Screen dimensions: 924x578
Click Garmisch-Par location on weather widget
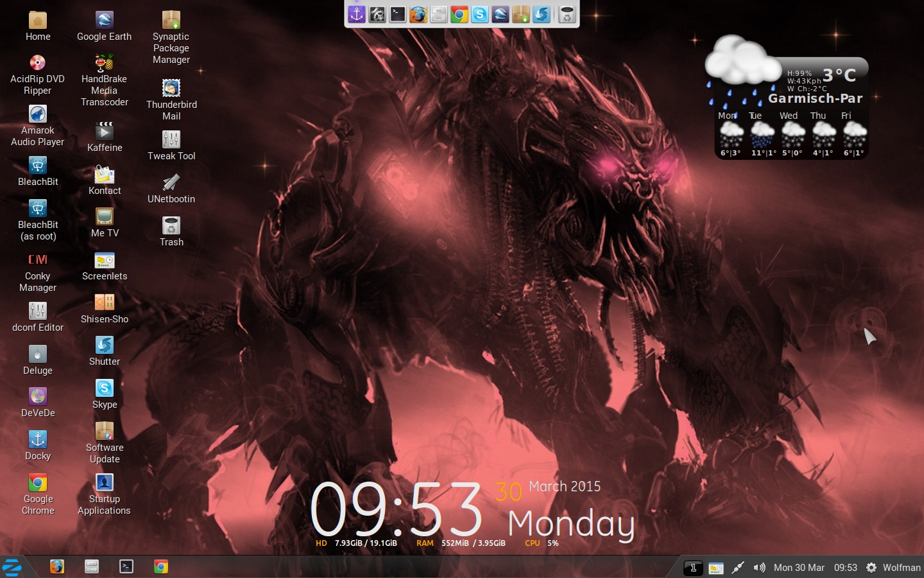(816, 98)
